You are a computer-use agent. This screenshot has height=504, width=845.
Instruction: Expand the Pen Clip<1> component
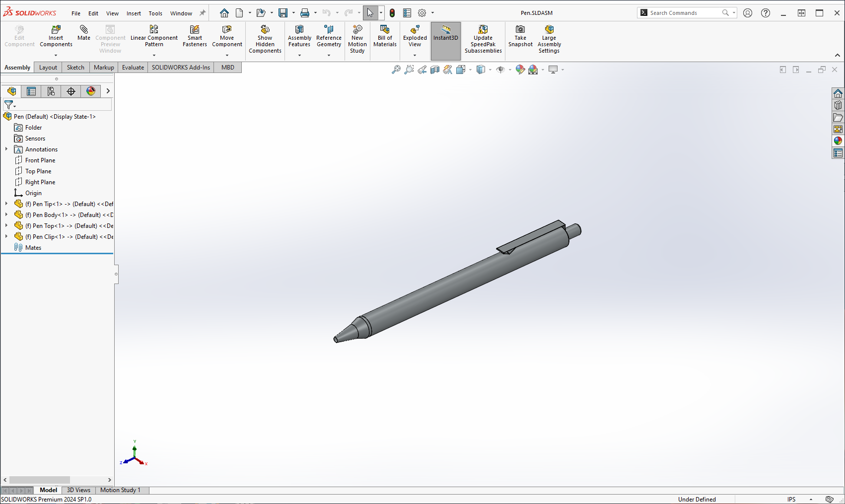6,236
